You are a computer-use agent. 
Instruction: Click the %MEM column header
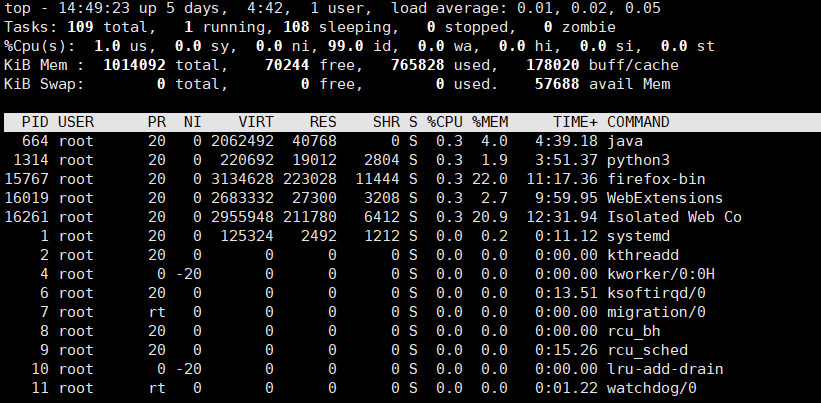[490, 122]
